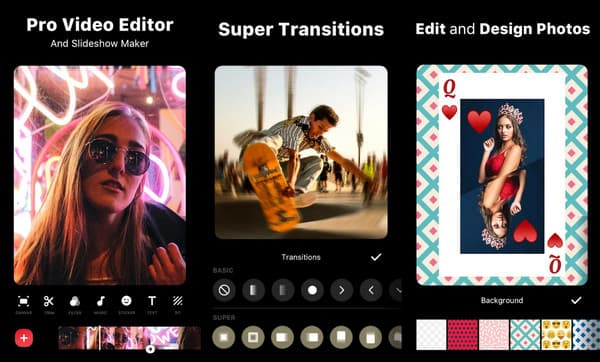Click the 'Transitions' panel title

tap(301, 257)
